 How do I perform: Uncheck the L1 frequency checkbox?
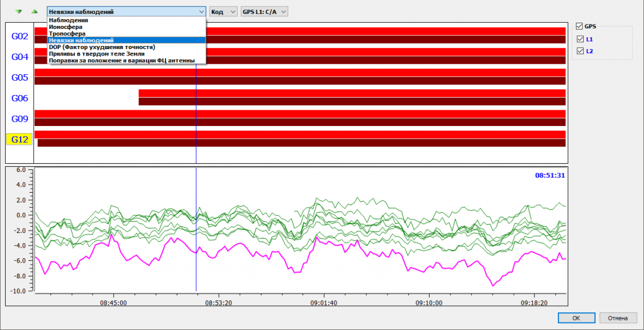pos(579,39)
